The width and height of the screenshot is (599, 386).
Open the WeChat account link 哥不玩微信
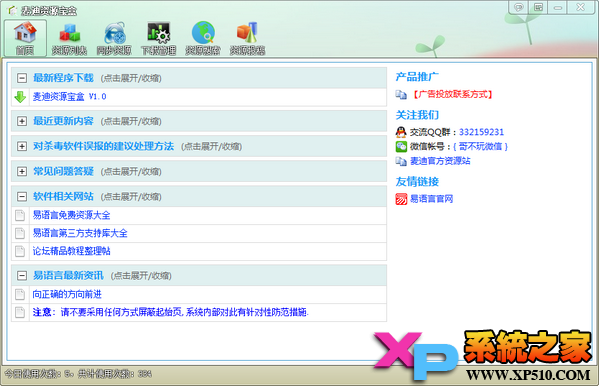coord(480,146)
